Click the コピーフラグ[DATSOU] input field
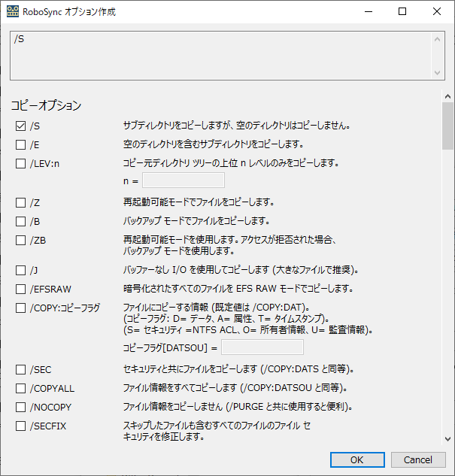 (x=262, y=347)
